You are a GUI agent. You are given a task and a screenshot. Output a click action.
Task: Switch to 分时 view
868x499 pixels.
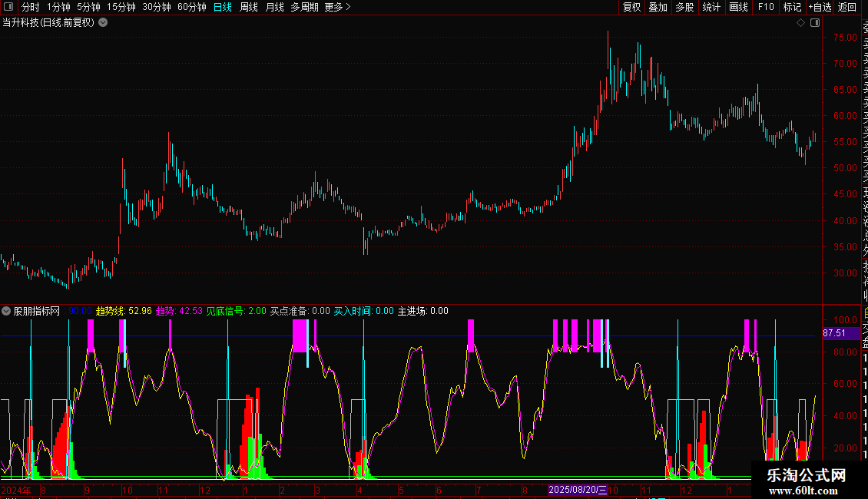(31, 7)
